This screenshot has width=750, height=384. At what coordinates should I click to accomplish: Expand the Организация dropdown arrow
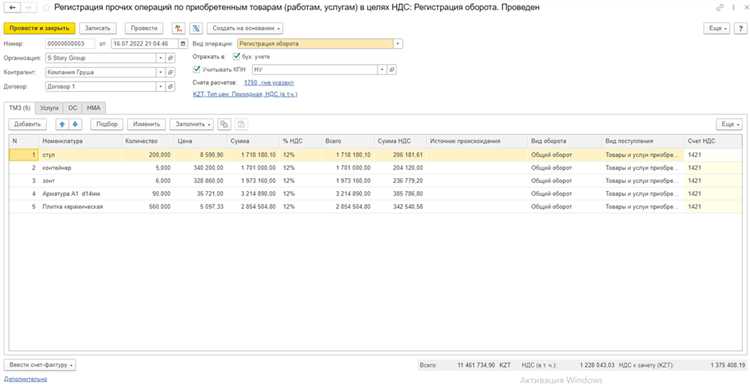(x=161, y=58)
